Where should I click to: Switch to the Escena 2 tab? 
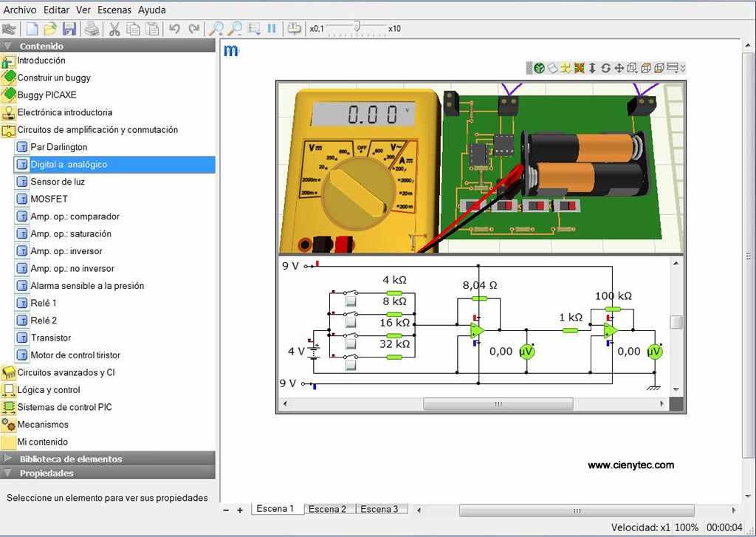(x=327, y=509)
